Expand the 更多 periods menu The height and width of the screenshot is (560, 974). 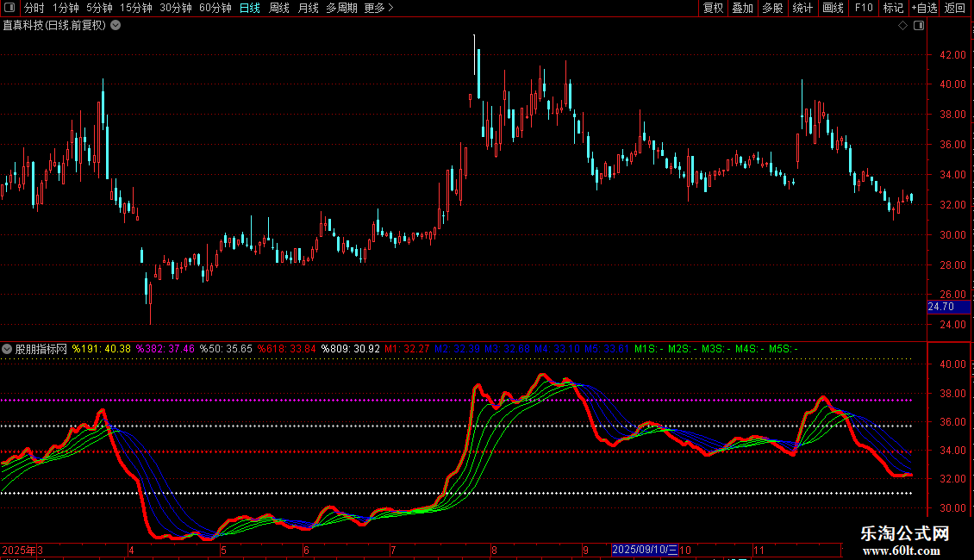click(x=378, y=8)
